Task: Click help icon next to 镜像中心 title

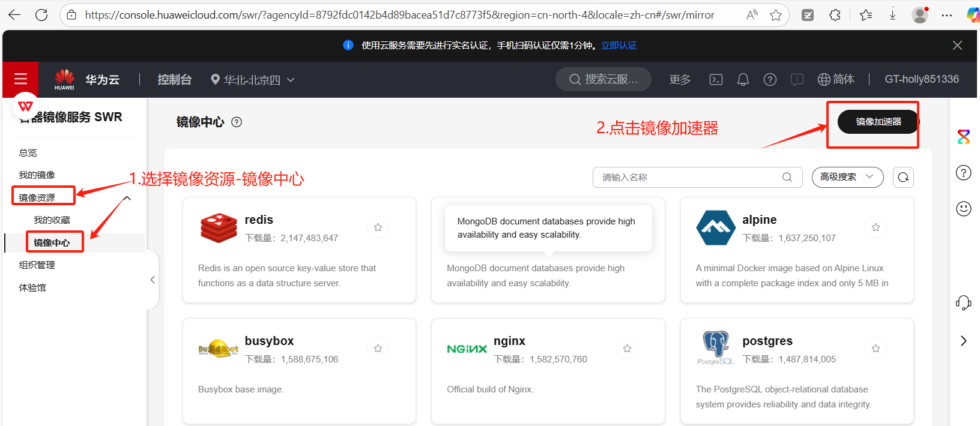Action: tap(237, 122)
